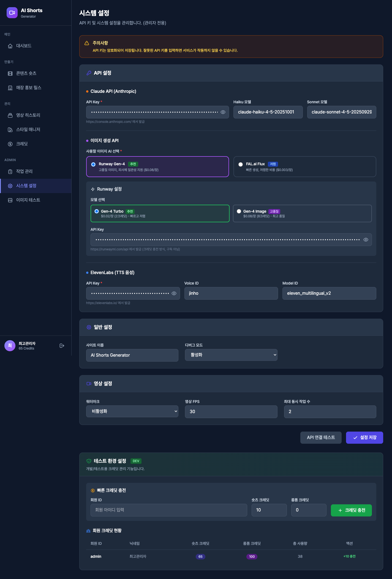Expand the 워터마크 dropdown

tap(132, 411)
